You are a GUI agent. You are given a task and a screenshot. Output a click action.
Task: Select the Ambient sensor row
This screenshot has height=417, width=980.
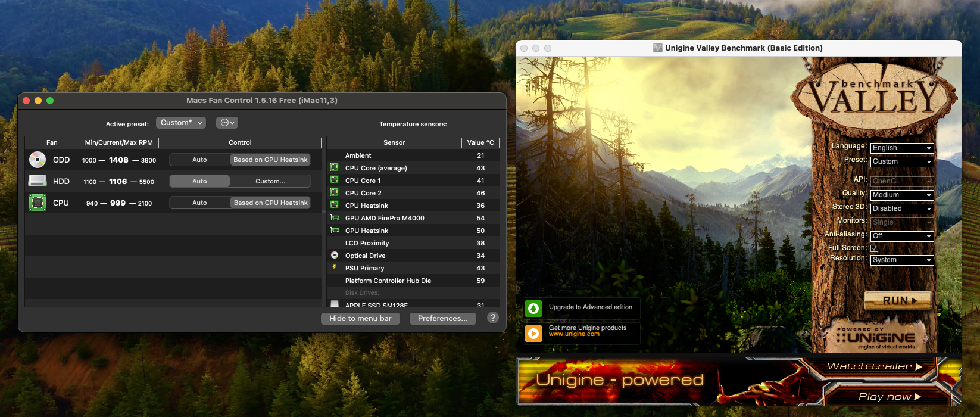(414, 155)
